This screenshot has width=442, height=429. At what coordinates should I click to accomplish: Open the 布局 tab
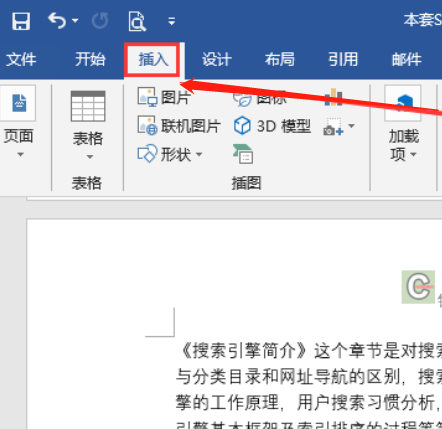280,60
